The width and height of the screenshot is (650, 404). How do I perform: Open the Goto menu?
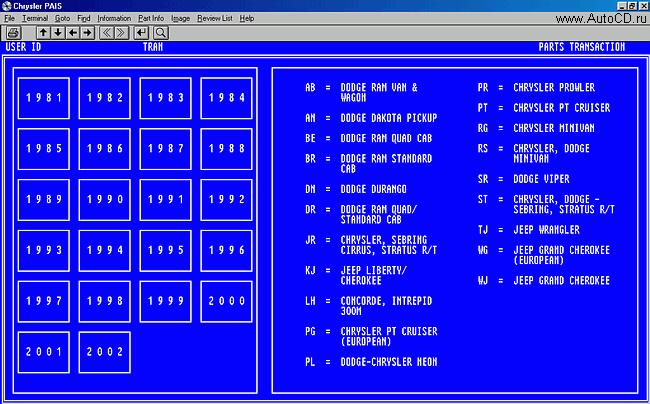62,18
